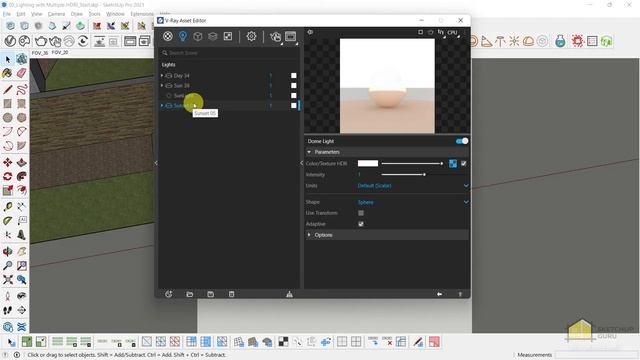The height and width of the screenshot is (360, 640).
Task: Toggle the Sun 39 light checkbox
Action: click(x=293, y=85)
